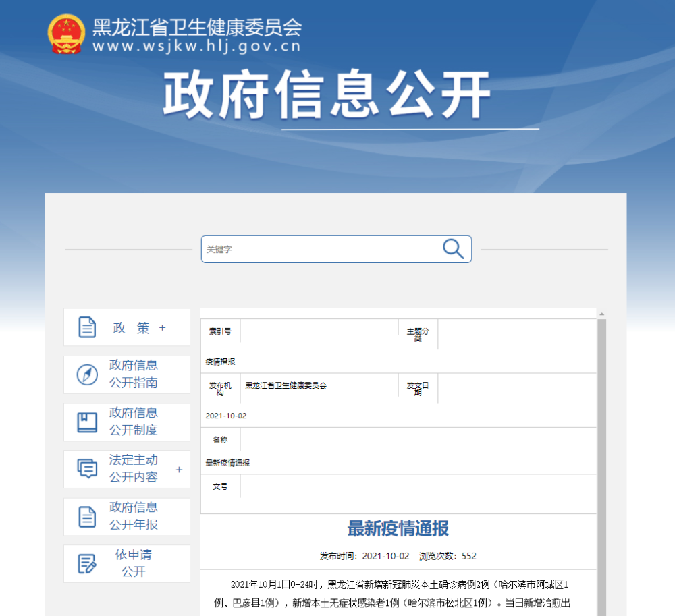
Task: Click the compass icon for 政府信息公开指南
Action: pyautogui.click(x=87, y=374)
